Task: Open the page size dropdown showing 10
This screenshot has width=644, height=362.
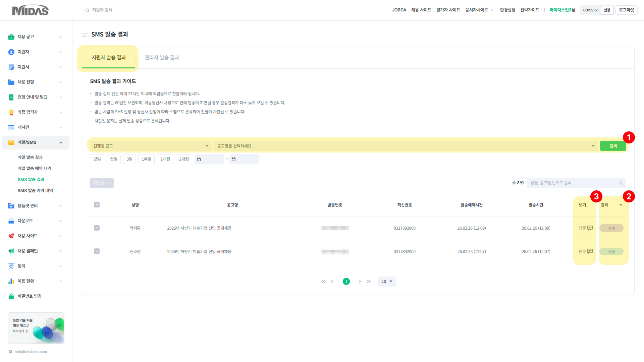Action: click(387, 282)
